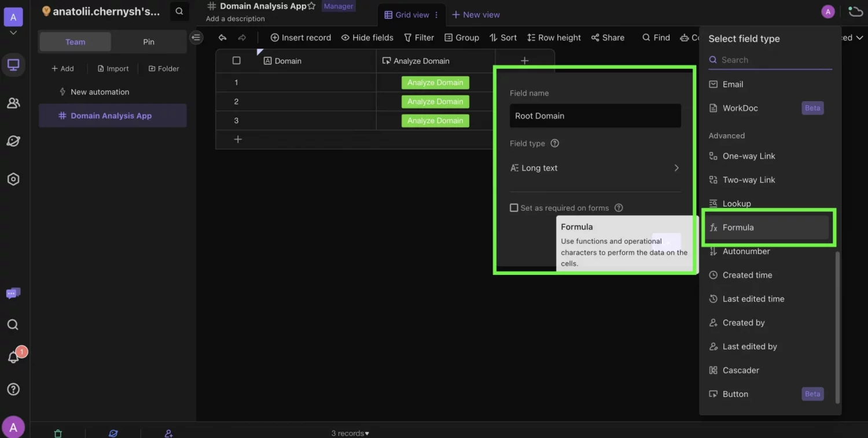868x438 pixels.
Task: Toggle the select-all rows checkbox in header
Action: 236,61
